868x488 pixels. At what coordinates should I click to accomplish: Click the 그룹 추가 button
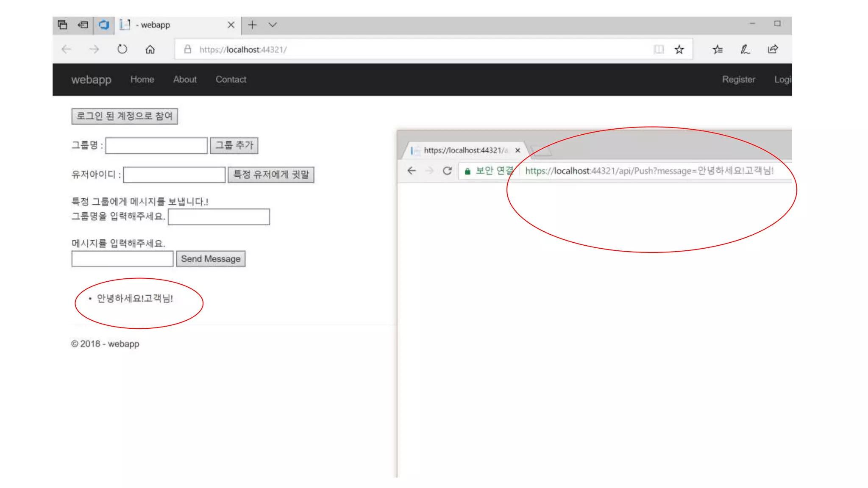pos(234,145)
